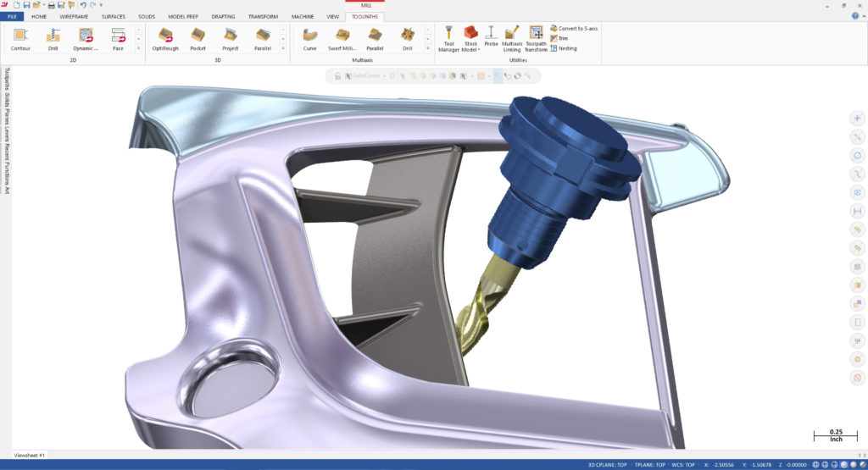Switch to the Wireframe ribbon tab
This screenshot has height=470, width=868.
click(74, 17)
